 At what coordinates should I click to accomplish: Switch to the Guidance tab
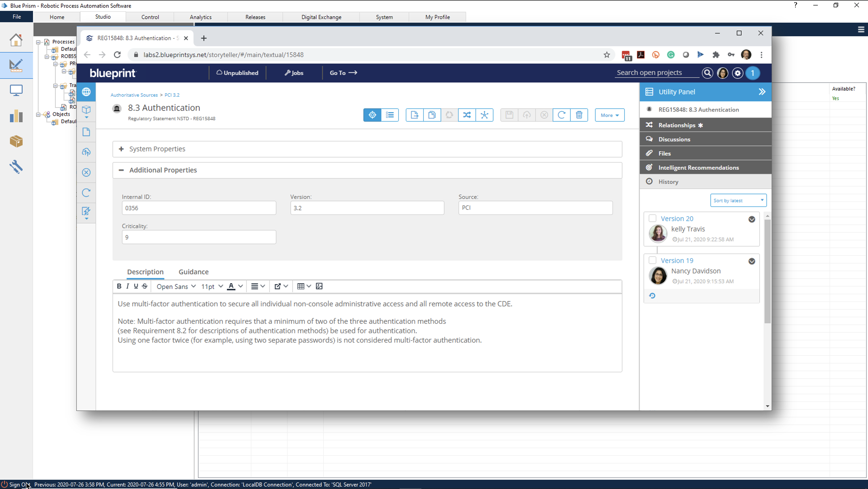click(x=194, y=272)
